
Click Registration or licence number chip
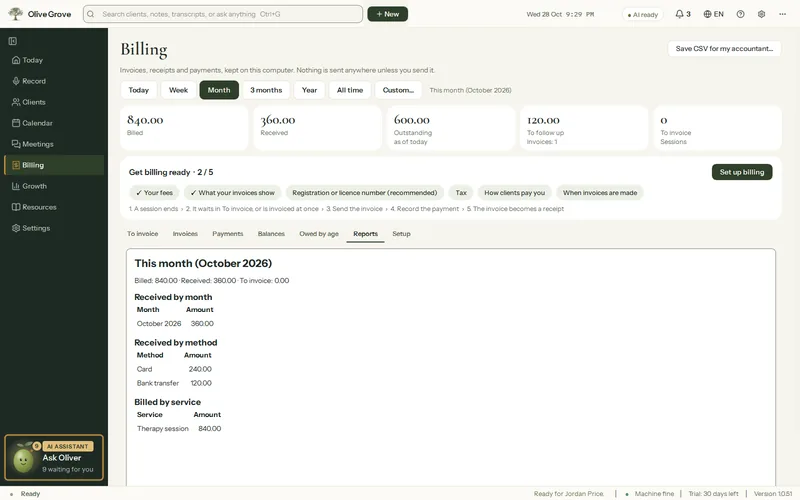(364, 192)
